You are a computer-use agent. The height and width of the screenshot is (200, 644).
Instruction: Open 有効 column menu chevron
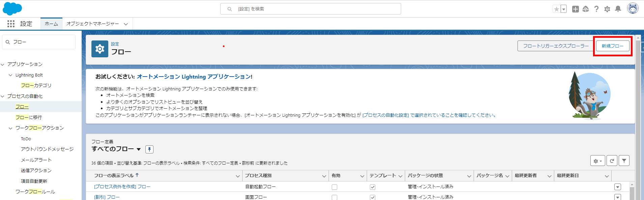coord(362,176)
